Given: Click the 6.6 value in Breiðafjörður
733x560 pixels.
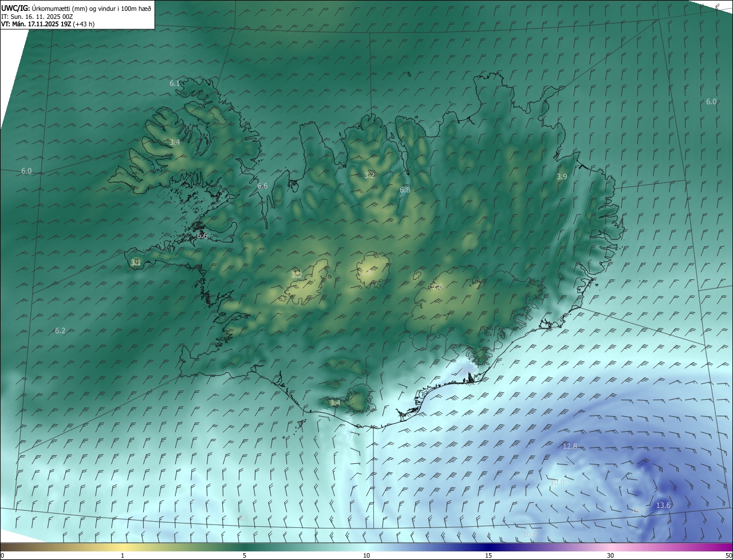Looking at the screenshot, I should (x=202, y=235).
